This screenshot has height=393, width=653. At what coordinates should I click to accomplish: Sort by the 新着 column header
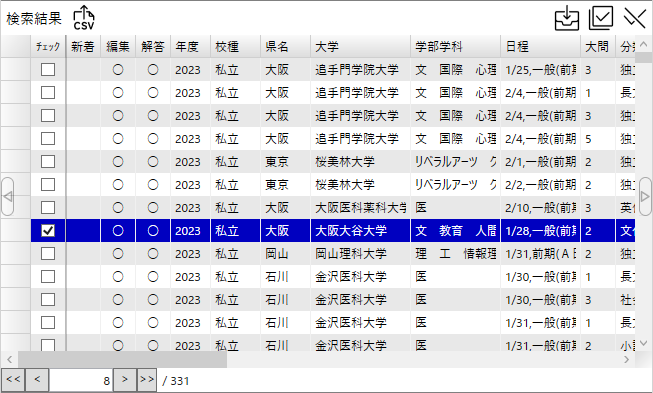coord(83,47)
